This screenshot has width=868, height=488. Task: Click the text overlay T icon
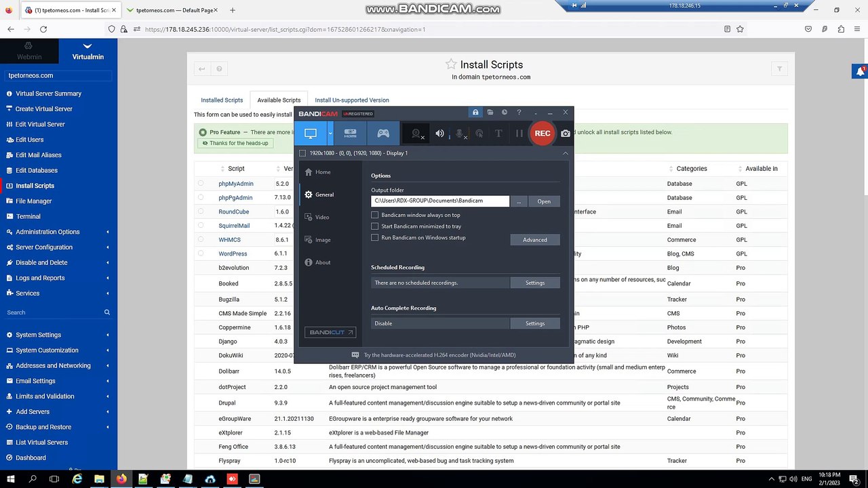498,134
